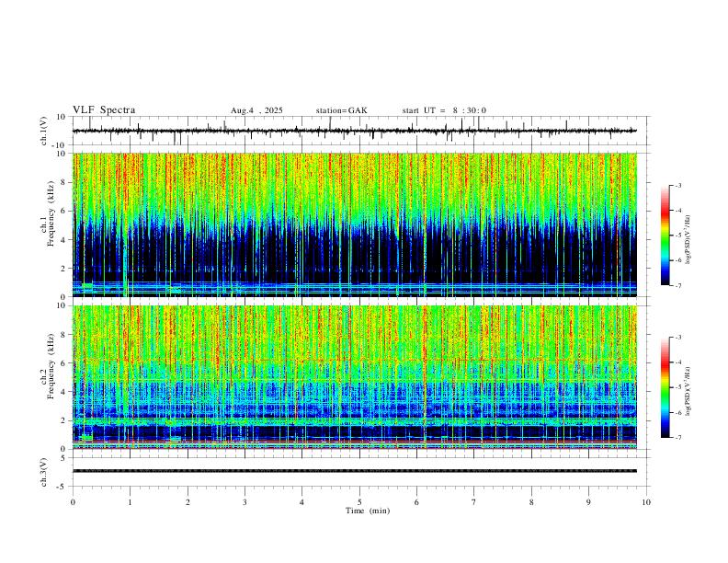Click the time axis tick label "5"

(359, 502)
